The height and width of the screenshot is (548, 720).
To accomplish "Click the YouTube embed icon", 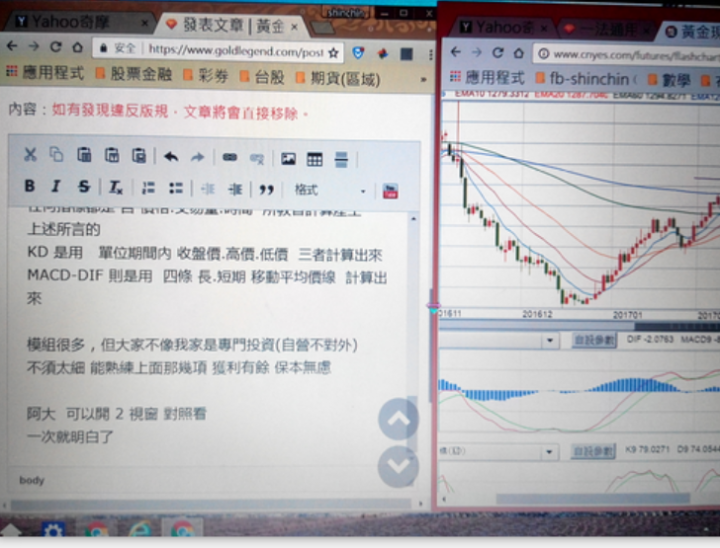I will [x=390, y=191].
